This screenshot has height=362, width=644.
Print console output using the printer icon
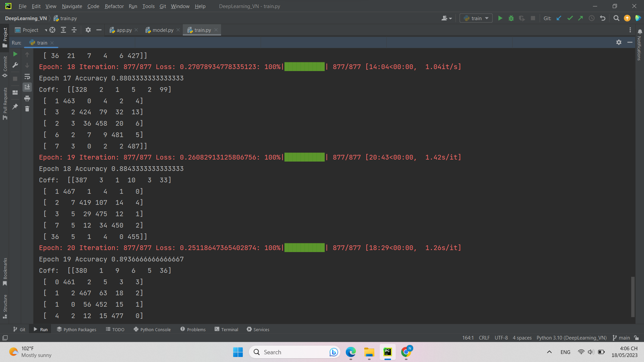[27, 99]
